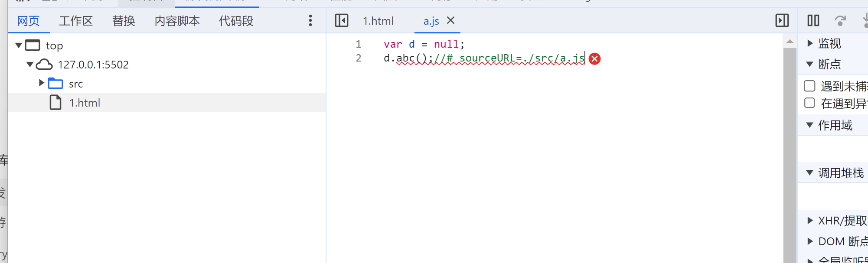868x263 pixels.
Task: Switch to the 工作区 tab
Action: [x=76, y=21]
